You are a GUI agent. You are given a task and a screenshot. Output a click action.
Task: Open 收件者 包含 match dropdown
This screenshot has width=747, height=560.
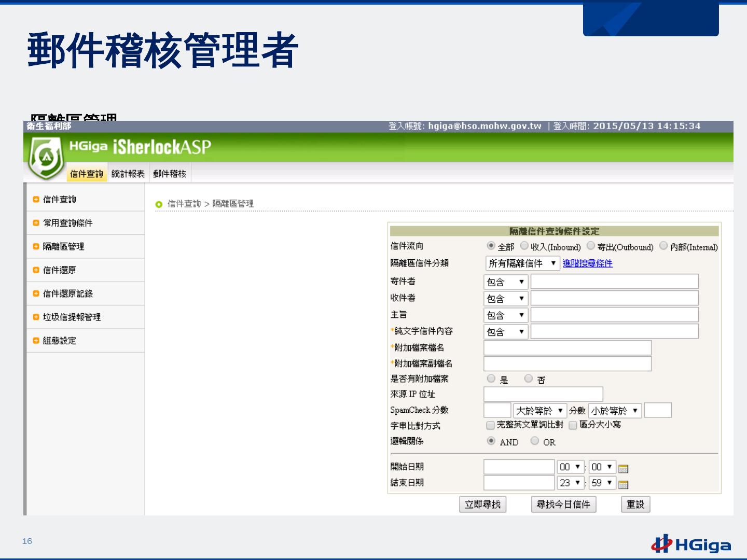click(x=506, y=299)
